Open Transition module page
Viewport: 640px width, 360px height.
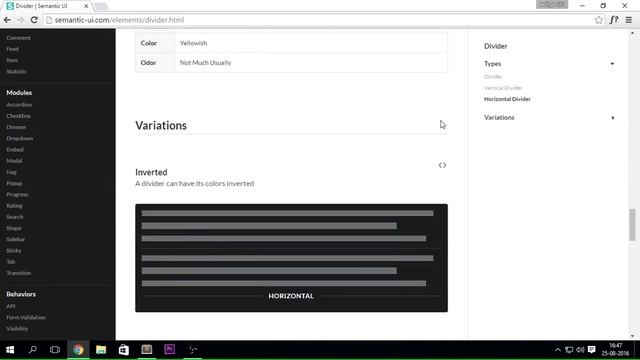pyautogui.click(x=18, y=273)
